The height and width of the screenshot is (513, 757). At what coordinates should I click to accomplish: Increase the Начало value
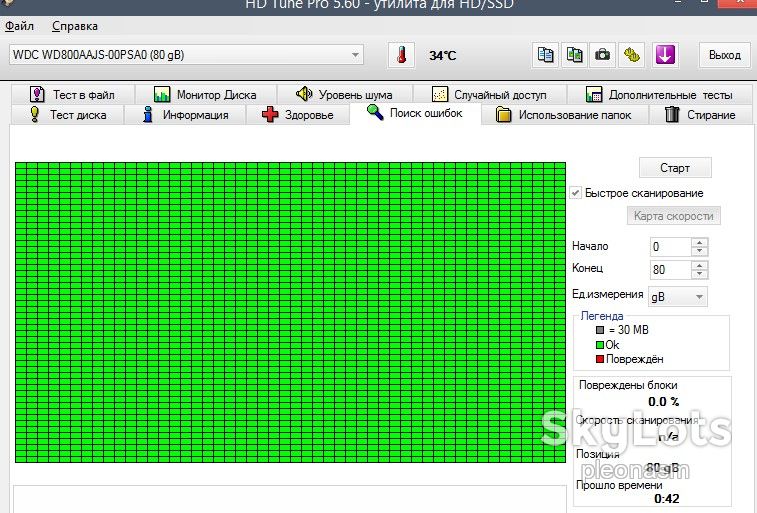coord(700,242)
